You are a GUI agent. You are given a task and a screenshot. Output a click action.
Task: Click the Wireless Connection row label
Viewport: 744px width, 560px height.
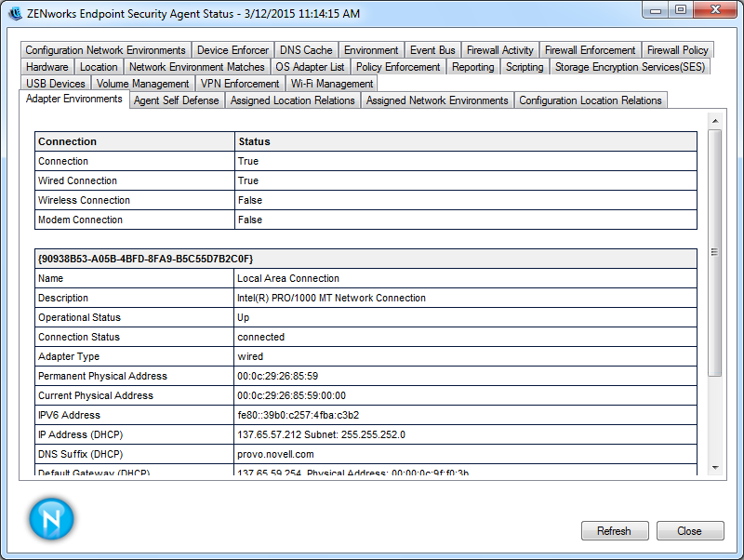(84, 200)
